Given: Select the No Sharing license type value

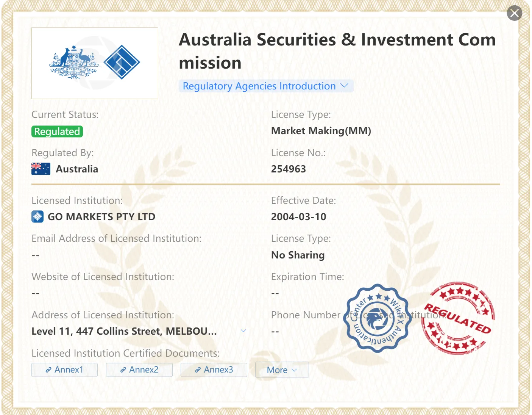Looking at the screenshot, I should 298,255.
